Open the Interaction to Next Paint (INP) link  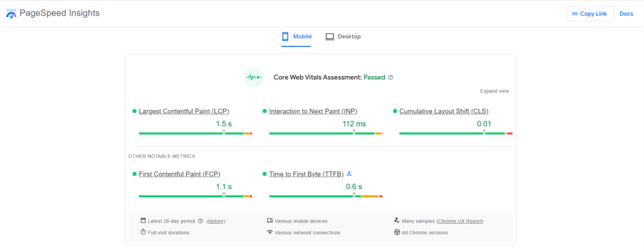pos(313,111)
